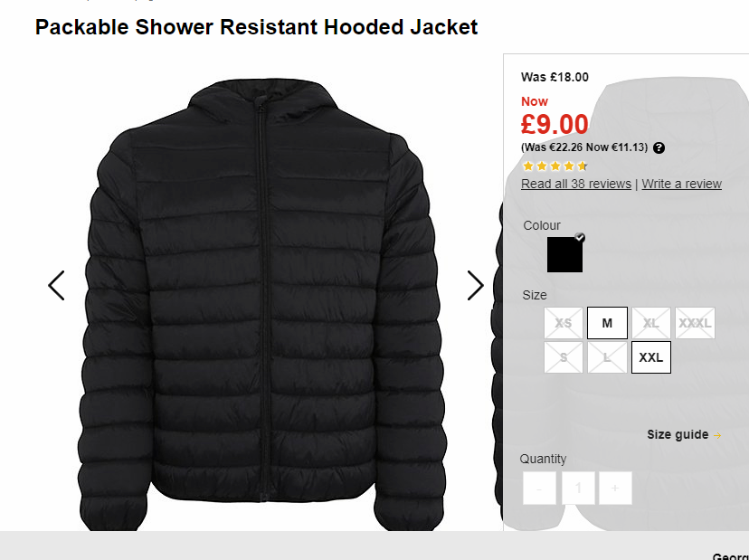
Task: Click the Size guide yellow arrow icon
Action: (x=717, y=435)
